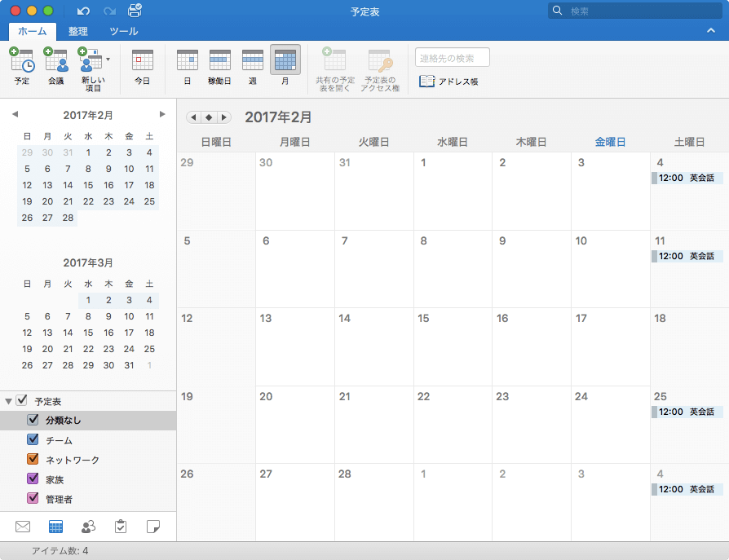
Task: Select 22 in March mini calendar
Action: (88, 349)
